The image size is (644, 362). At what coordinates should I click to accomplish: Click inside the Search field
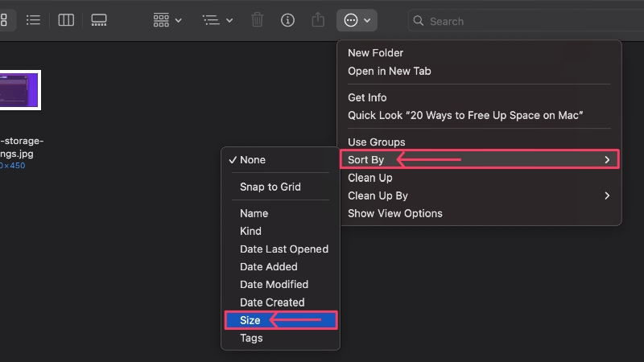pos(526,21)
